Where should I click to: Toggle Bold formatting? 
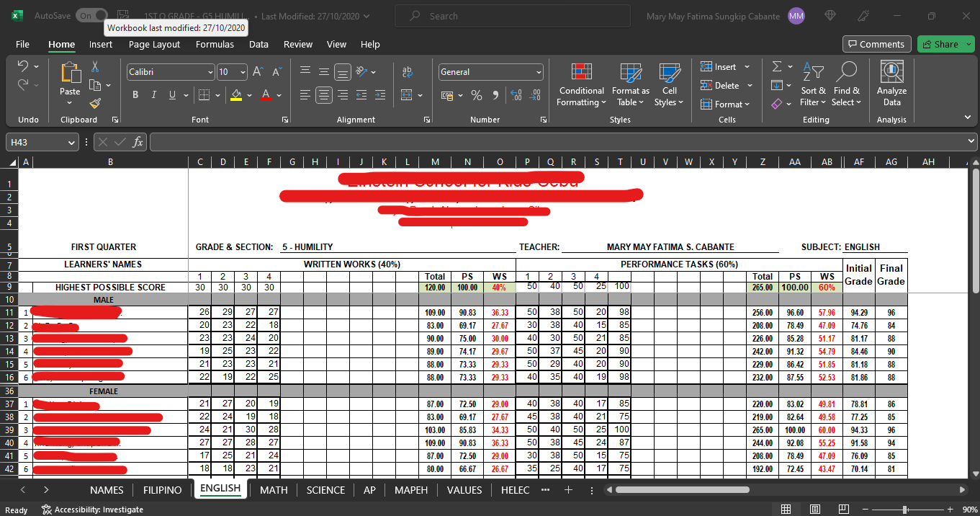pos(135,95)
